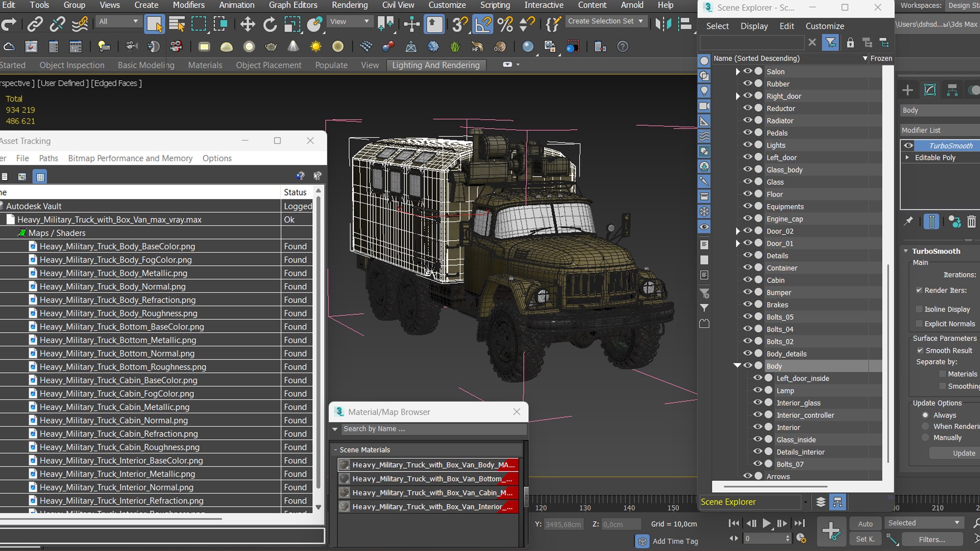Select the When Rendering radio option
The image size is (980, 551).
pyautogui.click(x=925, y=427)
